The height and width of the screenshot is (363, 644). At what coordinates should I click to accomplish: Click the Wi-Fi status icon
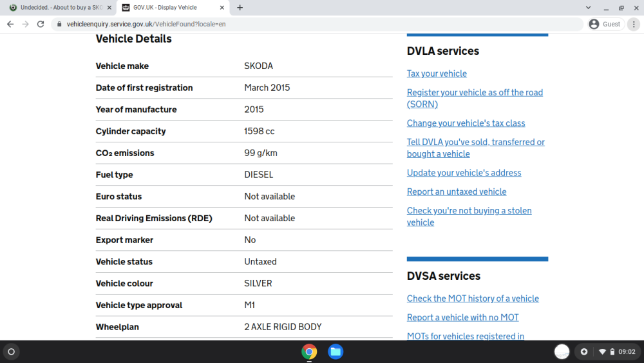tap(602, 352)
